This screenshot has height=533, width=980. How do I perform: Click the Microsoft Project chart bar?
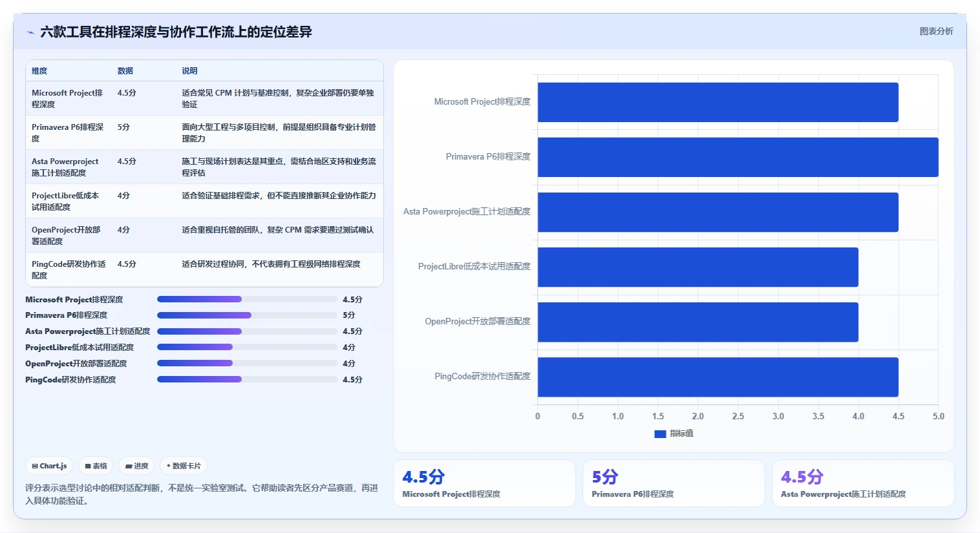[x=718, y=102]
